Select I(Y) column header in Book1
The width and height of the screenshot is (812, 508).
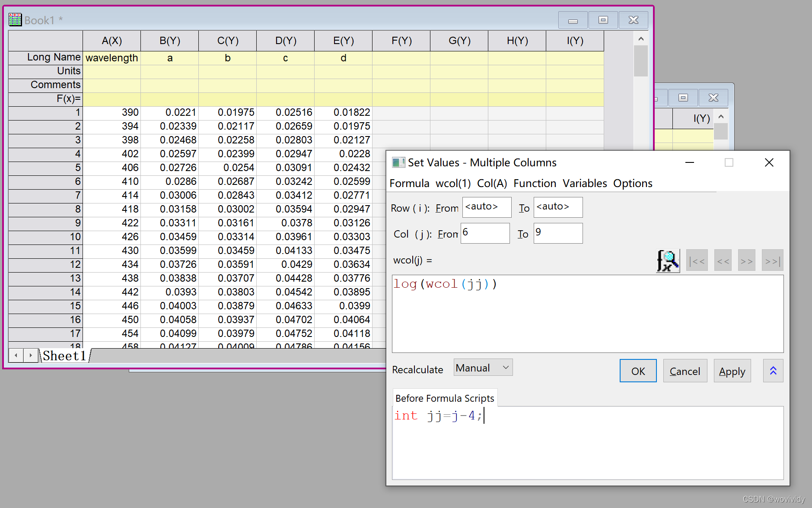(575, 41)
